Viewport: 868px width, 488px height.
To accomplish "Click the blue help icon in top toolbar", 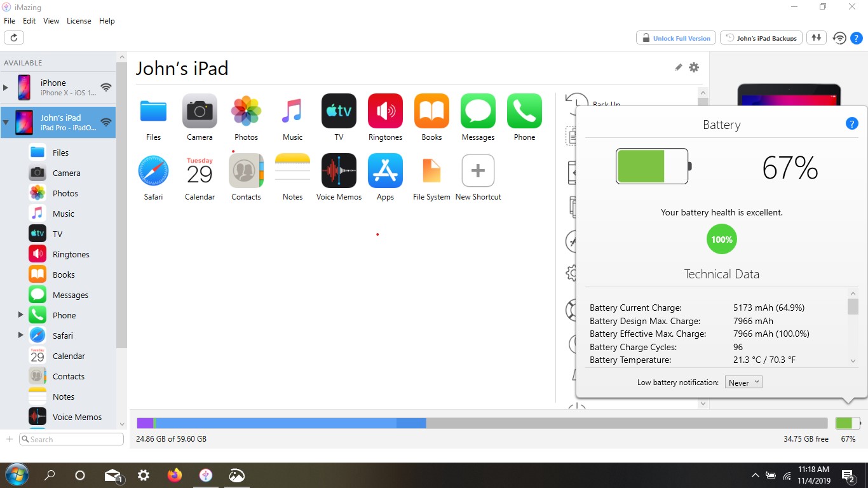I will [856, 38].
